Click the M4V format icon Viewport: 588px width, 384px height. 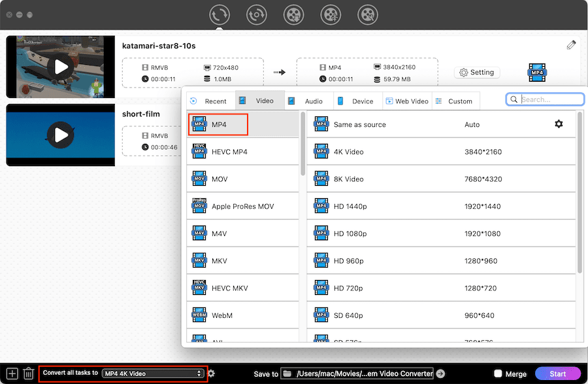coord(199,233)
